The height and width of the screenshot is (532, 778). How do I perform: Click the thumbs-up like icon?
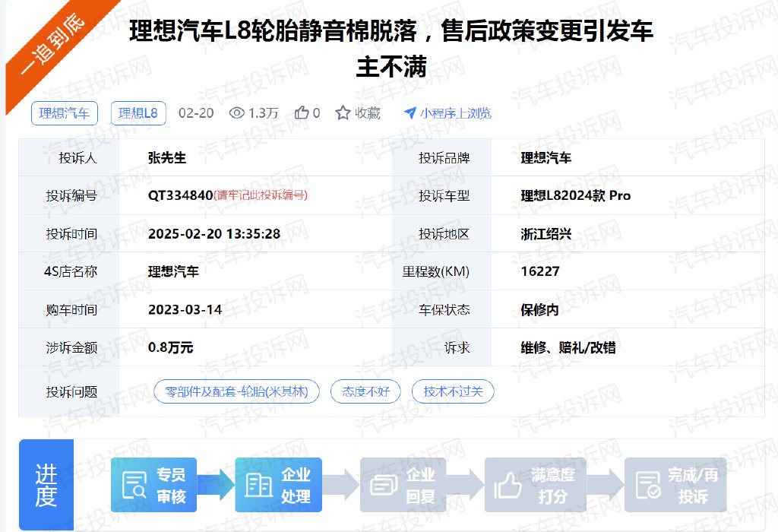[x=302, y=112]
